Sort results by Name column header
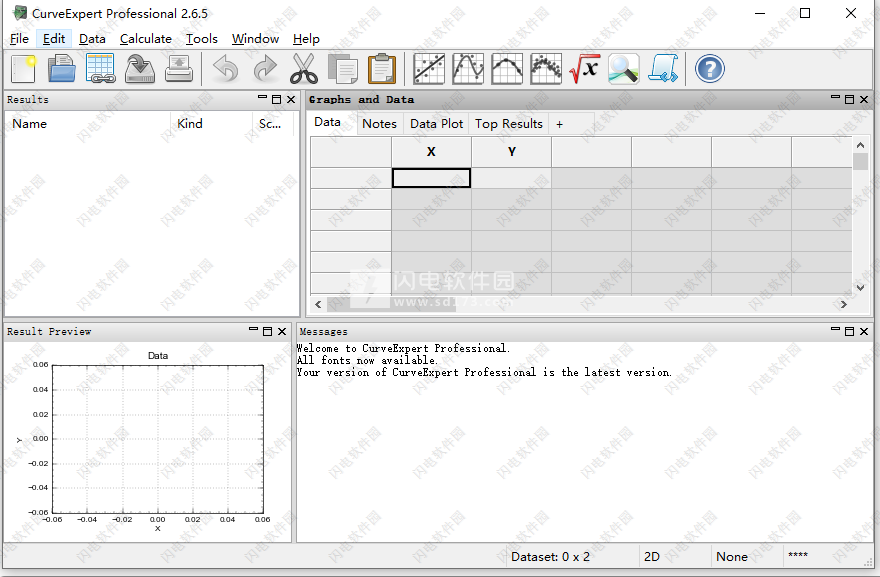The width and height of the screenshot is (880, 577). pyautogui.click(x=87, y=123)
